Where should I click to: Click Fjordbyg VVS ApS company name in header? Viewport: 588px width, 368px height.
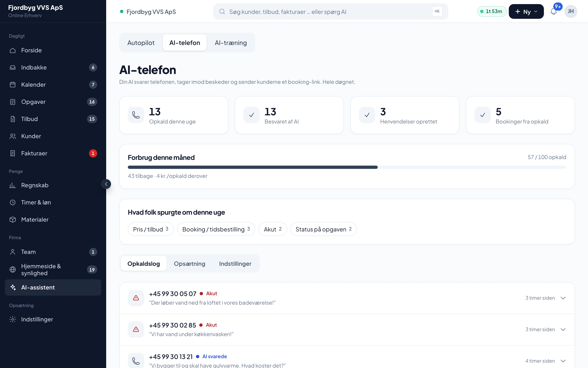(151, 12)
